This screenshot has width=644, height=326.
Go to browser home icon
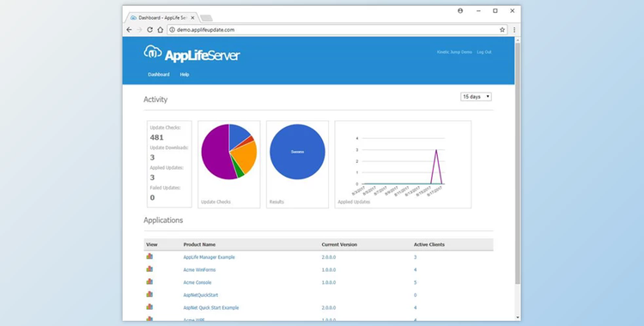point(161,30)
